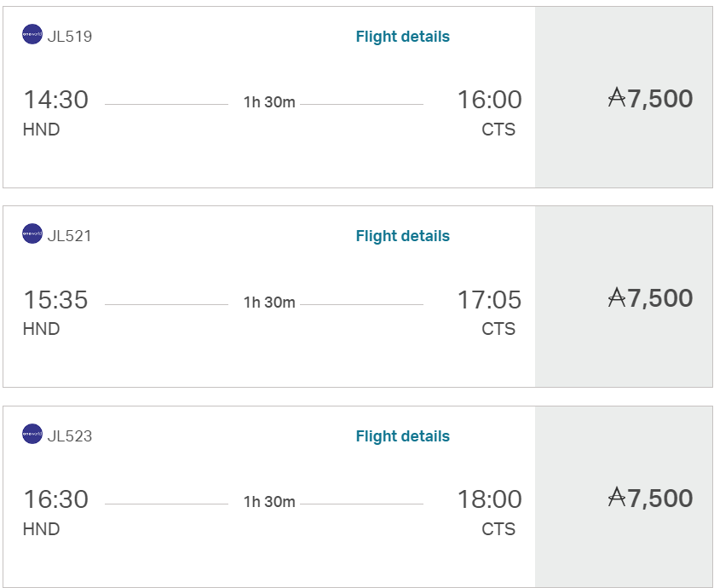Select the 7,500 Avios fare for JL523
Image resolution: width=714 pixels, height=588 pixels.
click(x=624, y=497)
